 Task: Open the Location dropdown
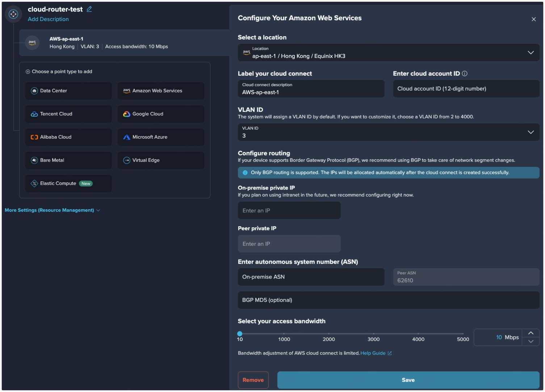click(389, 52)
